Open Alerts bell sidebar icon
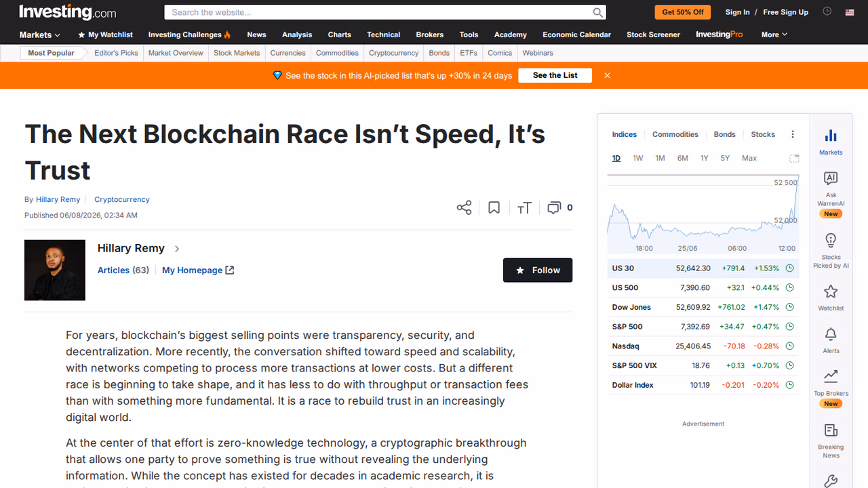 831,340
